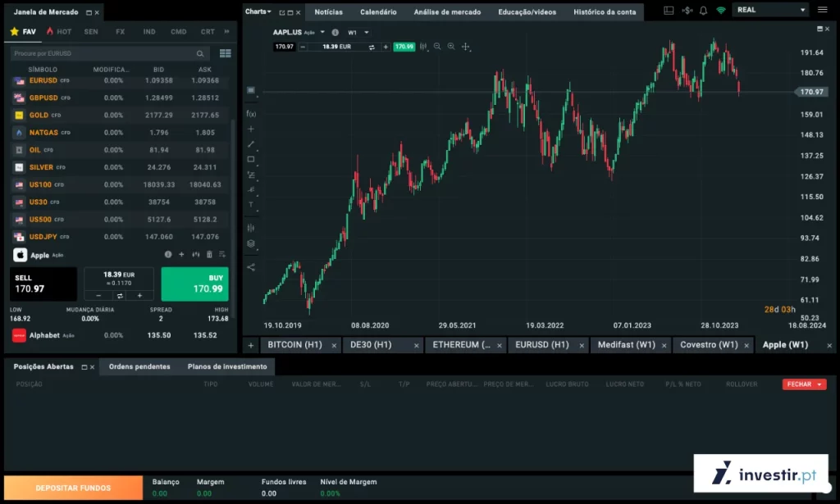Open the chart layers icon
The height and width of the screenshot is (504, 840).
pyautogui.click(x=251, y=243)
